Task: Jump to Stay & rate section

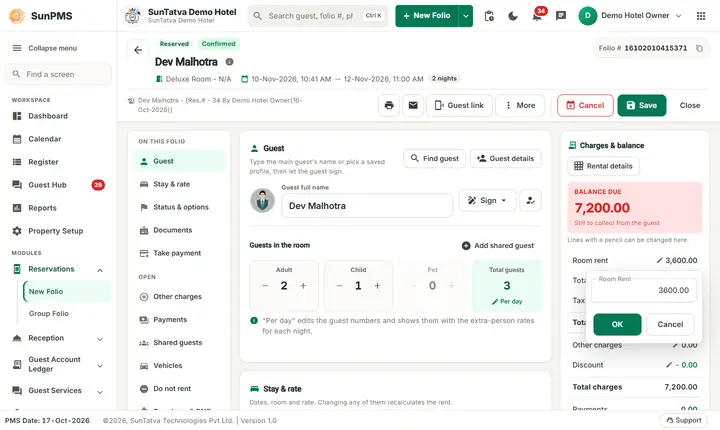Action: pyautogui.click(x=179, y=184)
